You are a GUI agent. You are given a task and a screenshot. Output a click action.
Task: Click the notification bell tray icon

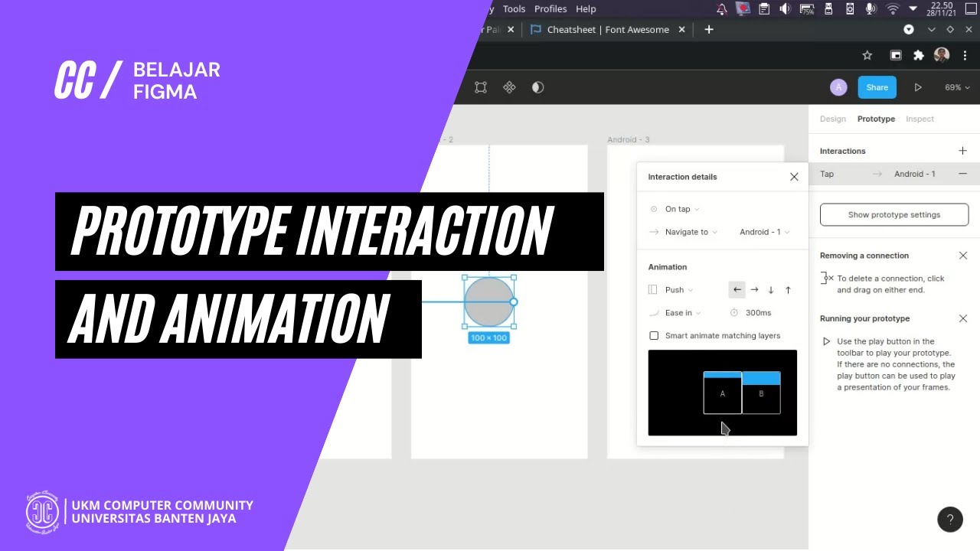point(722,8)
